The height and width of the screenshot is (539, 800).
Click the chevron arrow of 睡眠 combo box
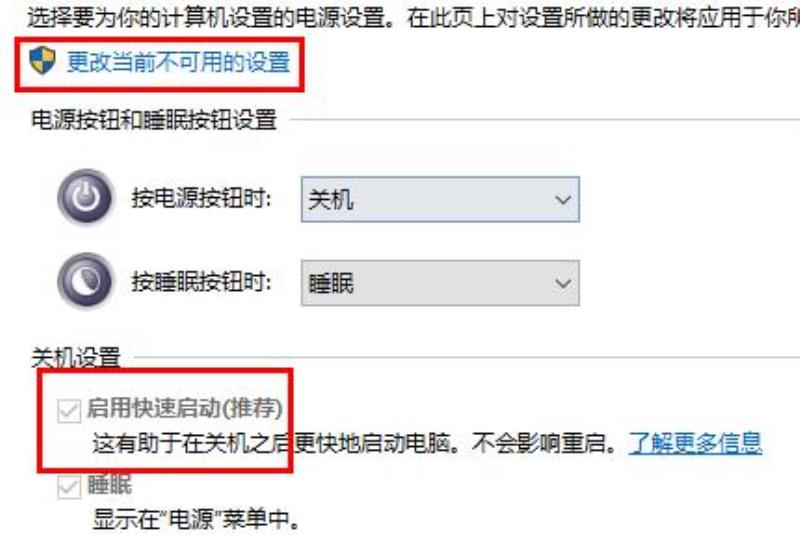pyautogui.click(x=563, y=283)
